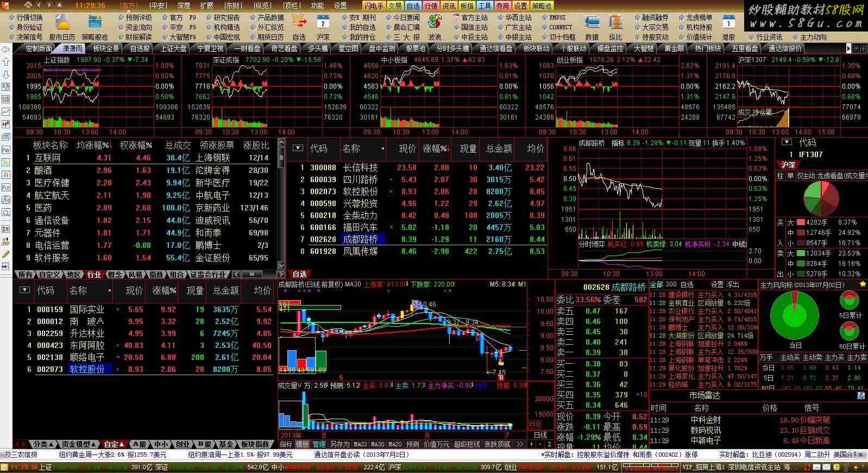Select the 长信科技 row in watchlist

click(417, 167)
